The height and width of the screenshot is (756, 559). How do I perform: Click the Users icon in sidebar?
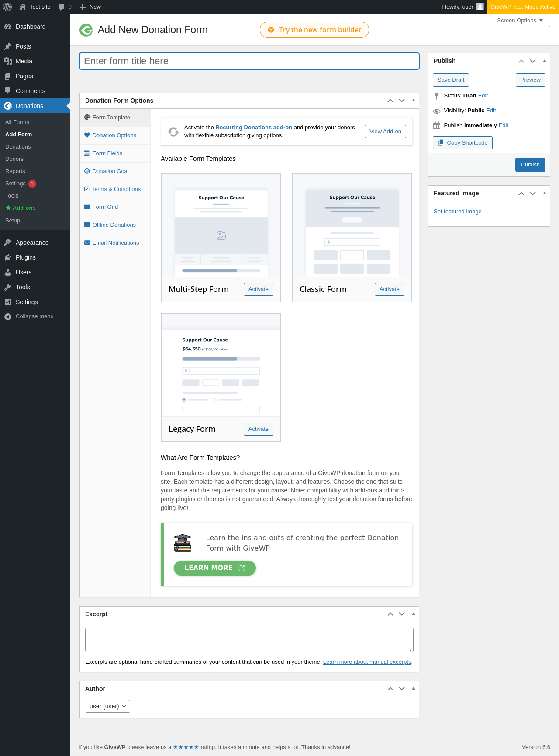(8, 272)
